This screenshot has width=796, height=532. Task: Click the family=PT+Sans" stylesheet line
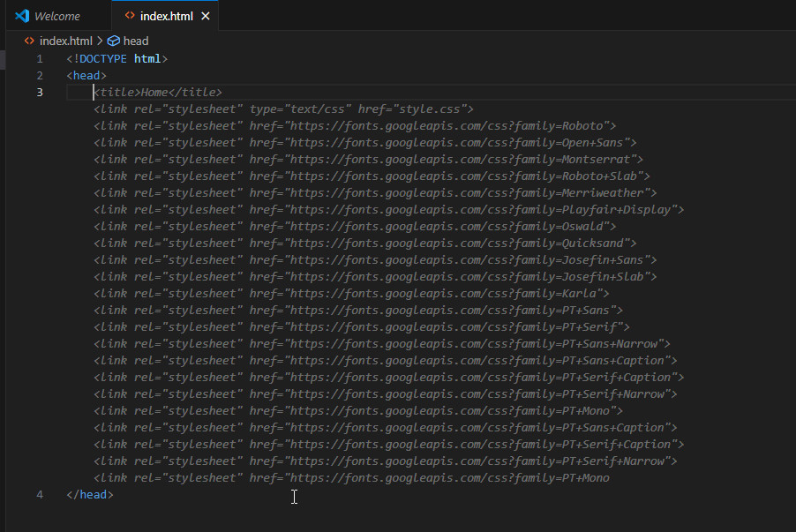(x=358, y=311)
